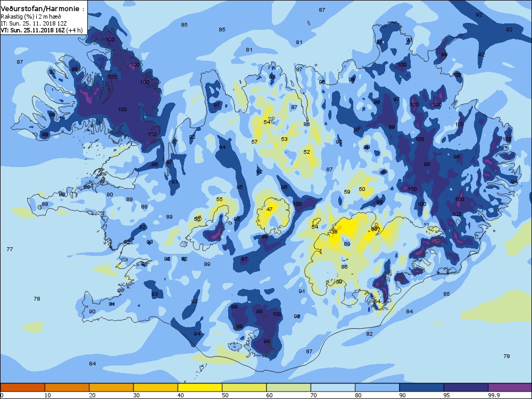Click the pale yellow 50–60 legend swatch
This screenshot has width=532, height=399.
pyautogui.click(x=244, y=387)
